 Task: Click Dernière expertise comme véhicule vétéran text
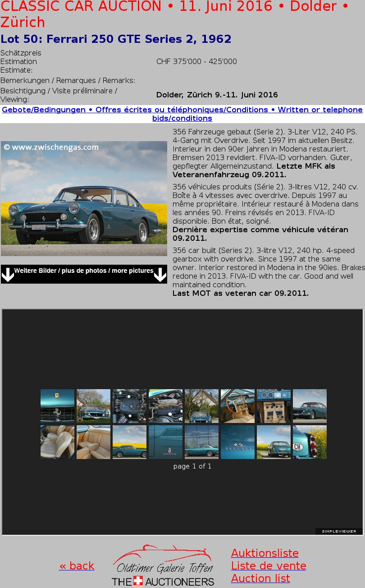260,234
